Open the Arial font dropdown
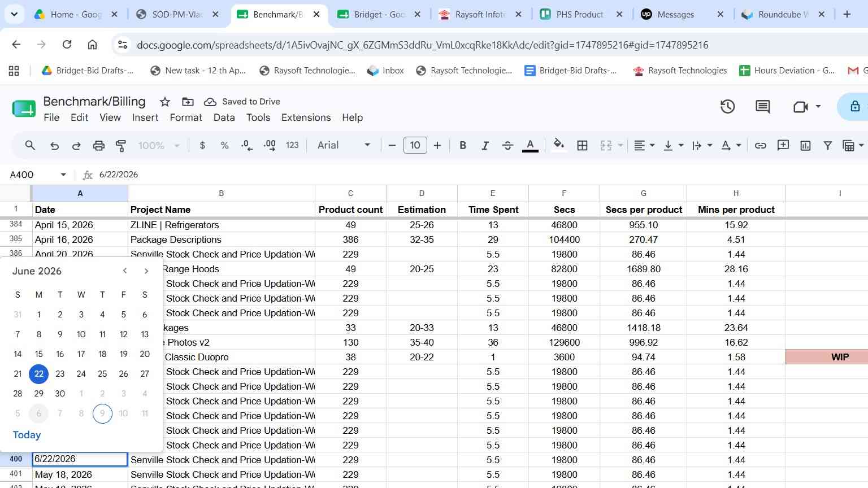 click(344, 146)
